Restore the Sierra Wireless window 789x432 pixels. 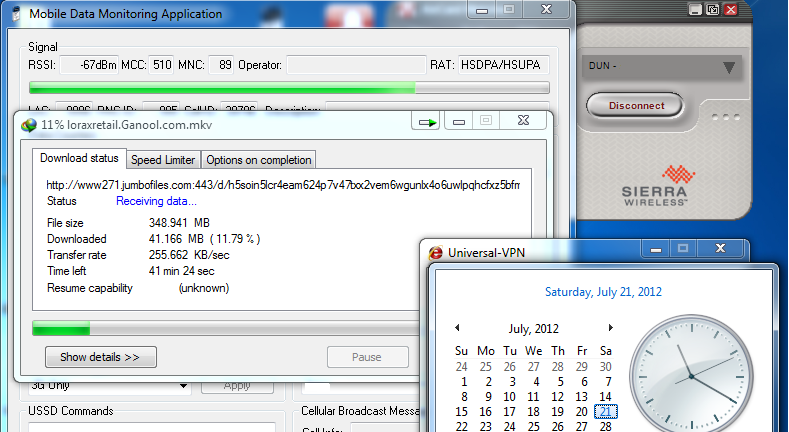pyautogui.click(x=713, y=10)
